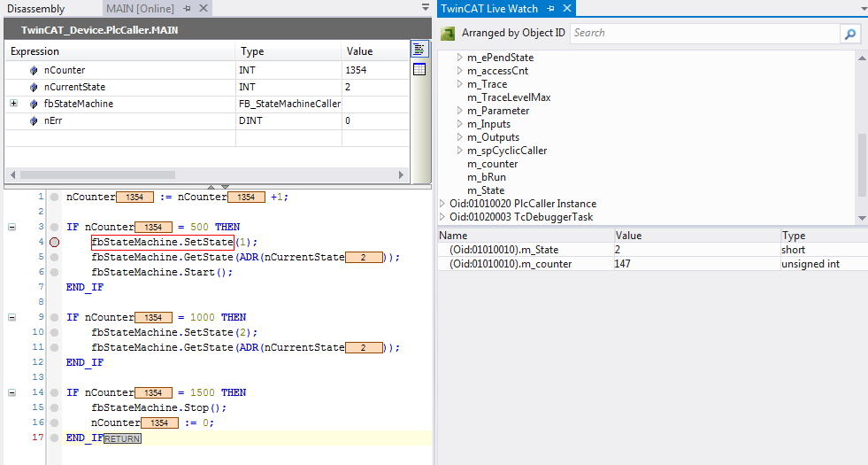Close the MAIN [Online] tab

[x=204, y=8]
